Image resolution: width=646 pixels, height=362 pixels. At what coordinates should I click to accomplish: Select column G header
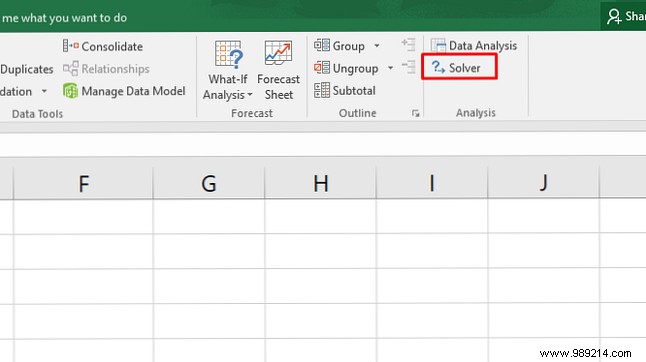[209, 183]
